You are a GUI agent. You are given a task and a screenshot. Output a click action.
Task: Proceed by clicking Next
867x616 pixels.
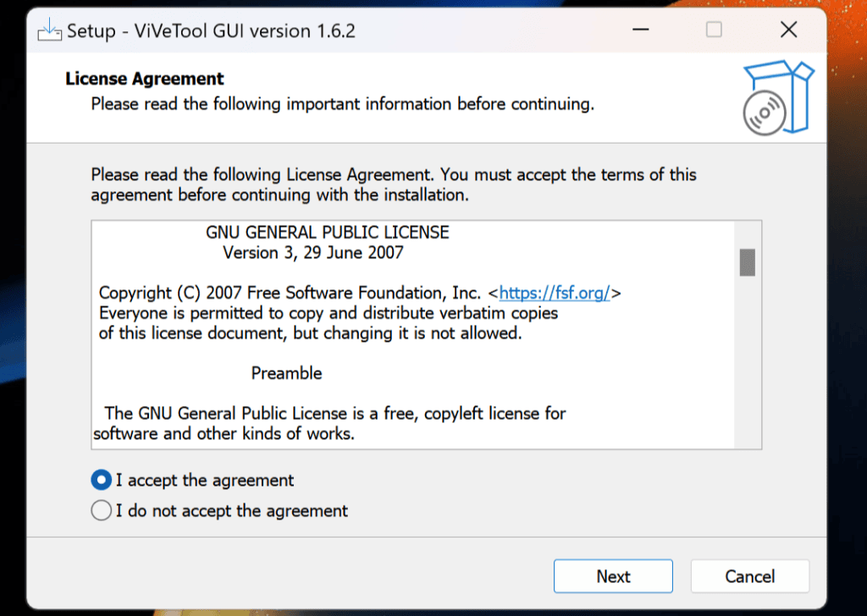[x=612, y=575]
